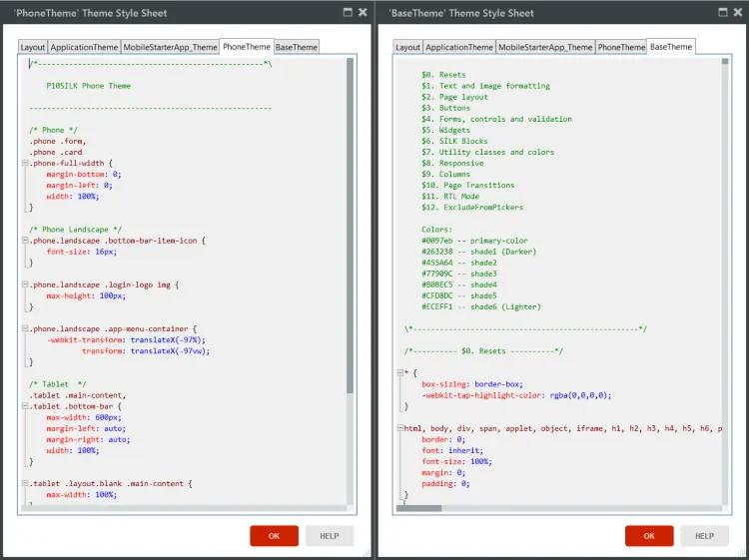The height and width of the screenshot is (560, 749).
Task: Close the PhoneTheme style sheet window
Action: click(x=364, y=12)
